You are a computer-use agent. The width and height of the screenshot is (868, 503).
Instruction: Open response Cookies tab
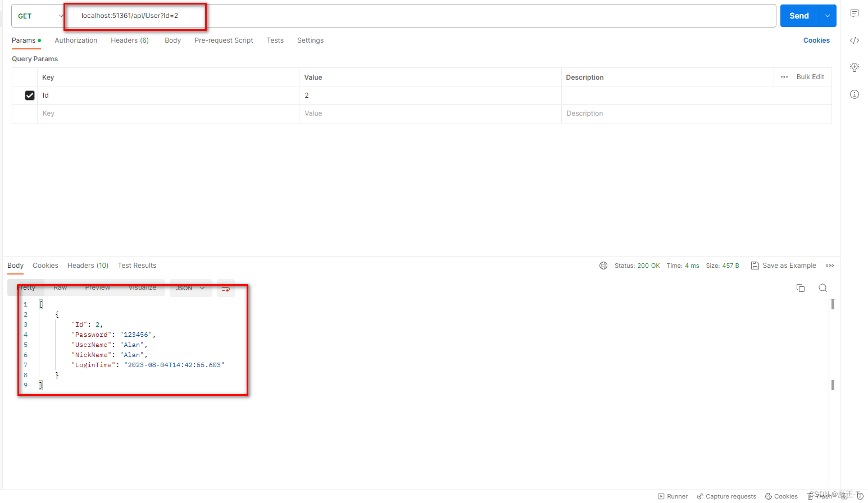click(46, 266)
